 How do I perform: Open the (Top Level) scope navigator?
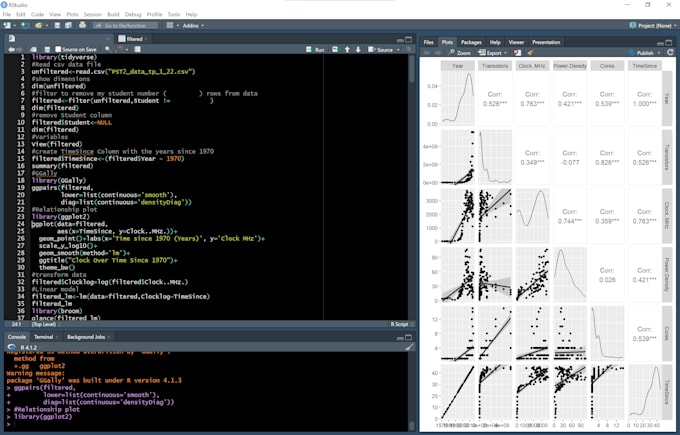[45, 324]
